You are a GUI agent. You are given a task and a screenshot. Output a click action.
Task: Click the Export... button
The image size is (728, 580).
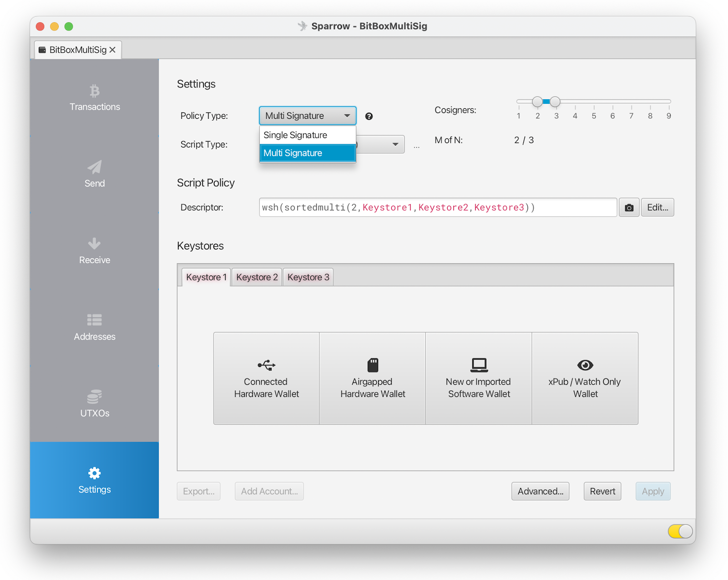point(198,491)
